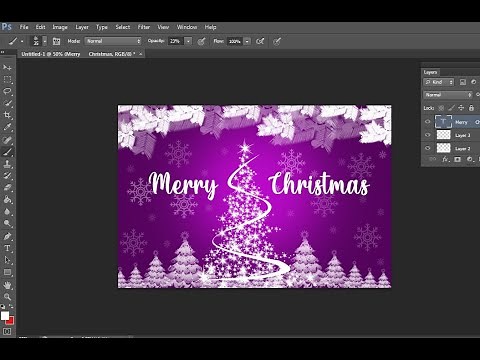
Task: Open the brush Mode dropdown
Action: (113, 41)
